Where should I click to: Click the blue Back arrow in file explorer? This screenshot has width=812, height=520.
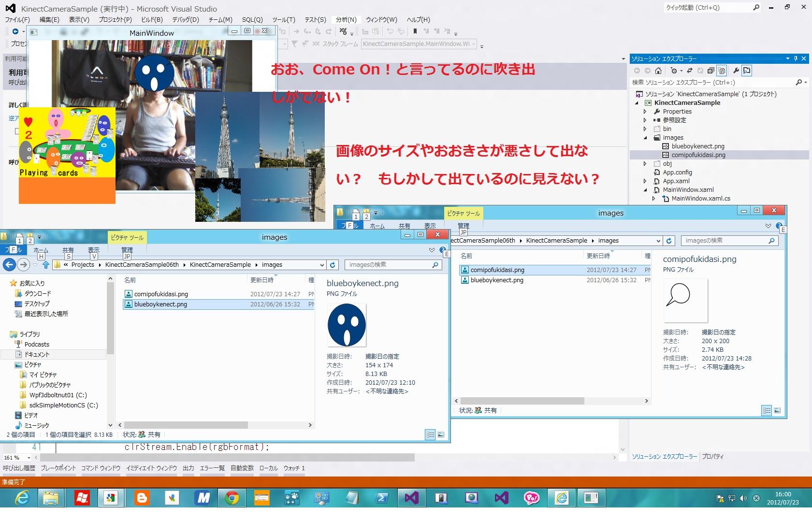coord(9,264)
